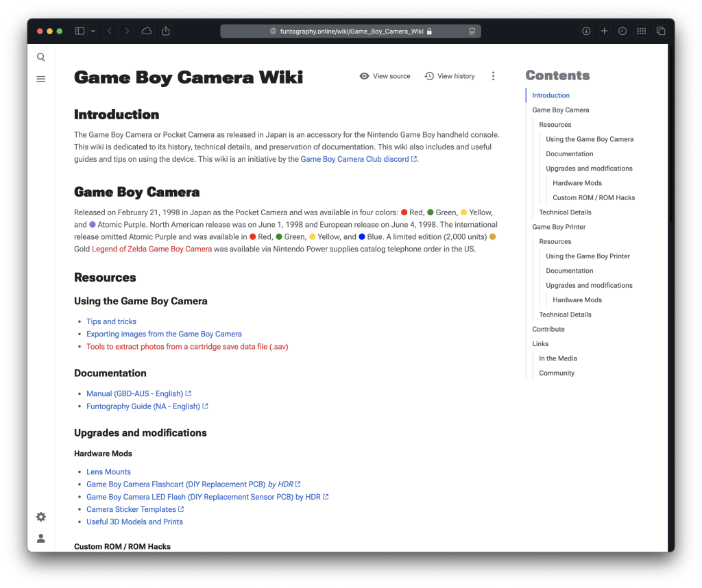702x588 pixels.
Task: Click View source
Action: tap(385, 76)
